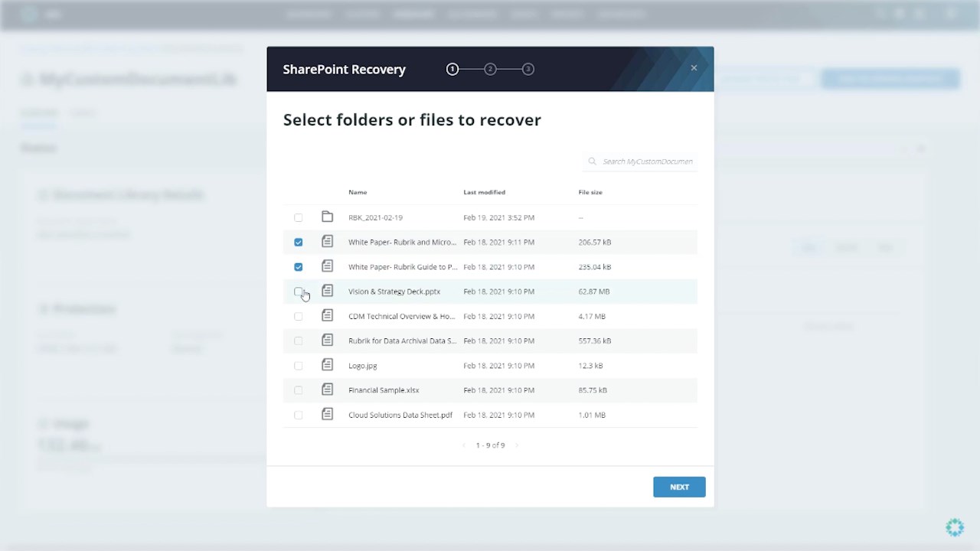Open the teal help widget icon
Viewport: 980px width, 551px height.
point(955,527)
